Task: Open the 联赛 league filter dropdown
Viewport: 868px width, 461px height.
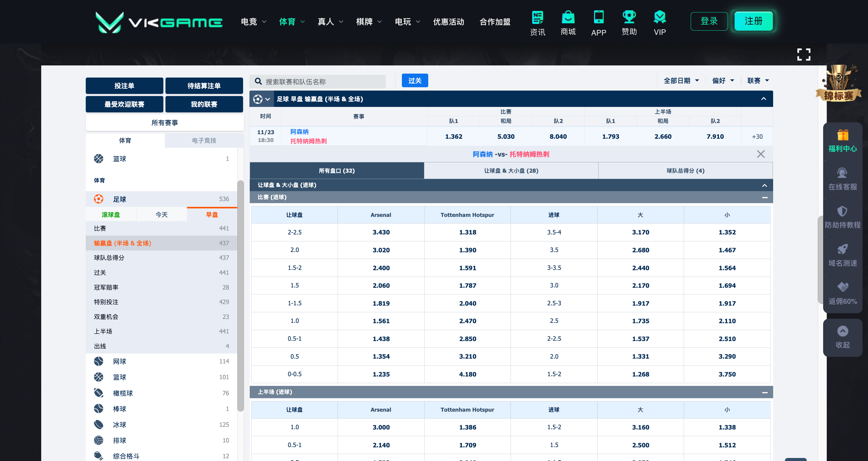Action: 758,81
